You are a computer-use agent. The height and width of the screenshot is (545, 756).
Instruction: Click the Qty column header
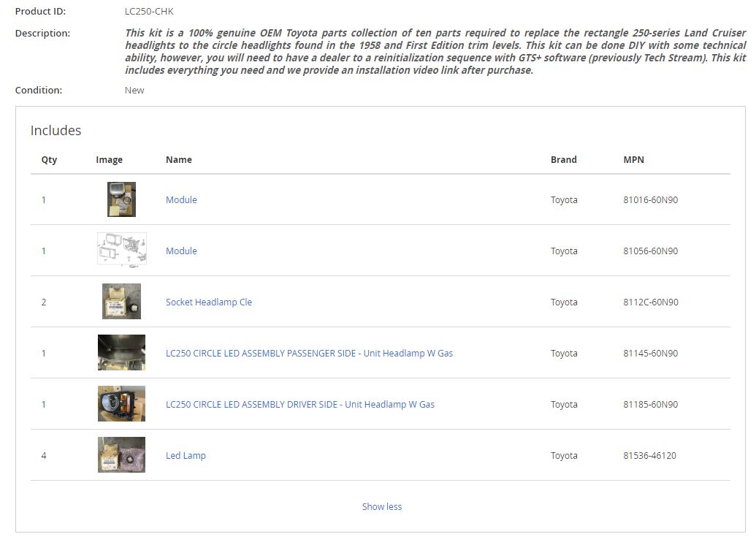pyautogui.click(x=49, y=160)
